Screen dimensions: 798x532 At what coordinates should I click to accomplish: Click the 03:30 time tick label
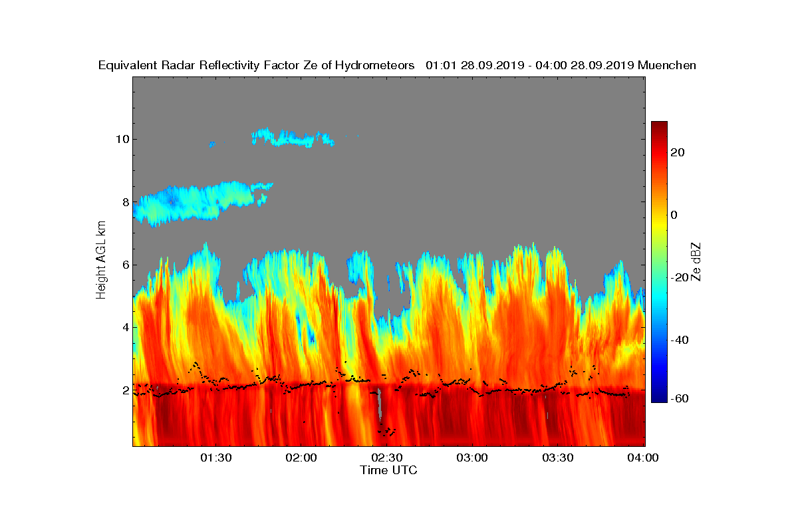[x=558, y=458]
